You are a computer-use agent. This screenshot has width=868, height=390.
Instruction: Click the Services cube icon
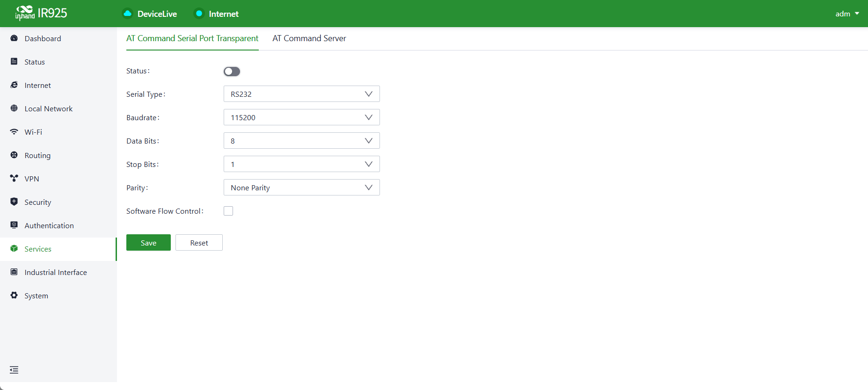(x=14, y=249)
